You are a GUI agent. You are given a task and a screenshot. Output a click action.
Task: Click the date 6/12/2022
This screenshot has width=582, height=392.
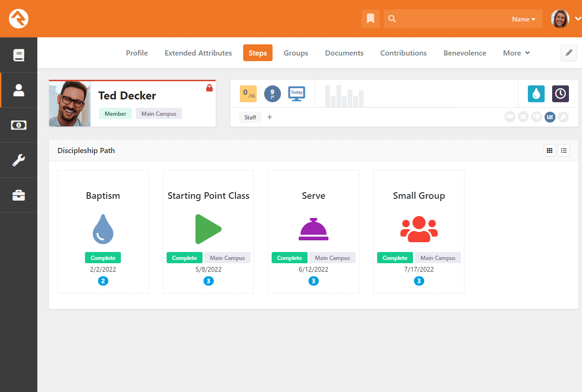coord(314,269)
